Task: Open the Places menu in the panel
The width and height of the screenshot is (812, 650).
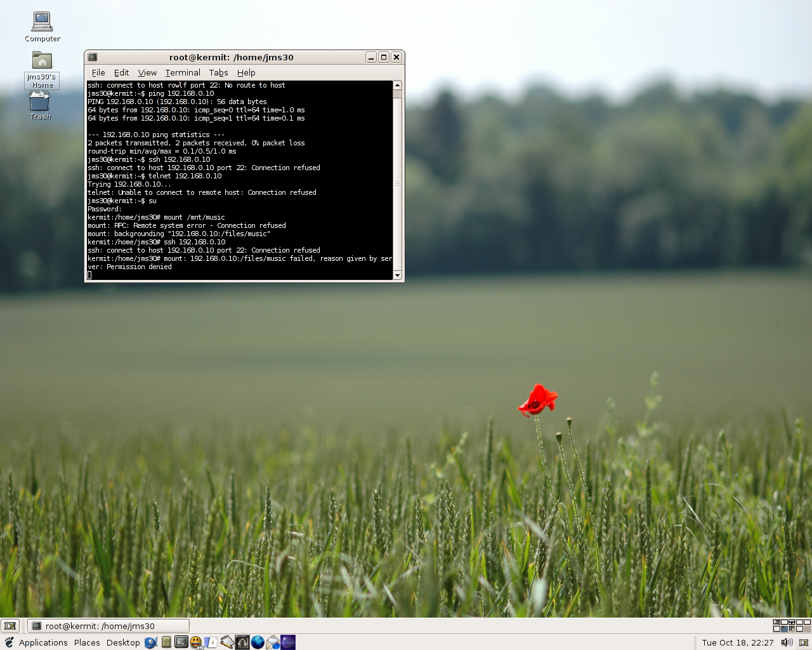Action: tap(87, 642)
